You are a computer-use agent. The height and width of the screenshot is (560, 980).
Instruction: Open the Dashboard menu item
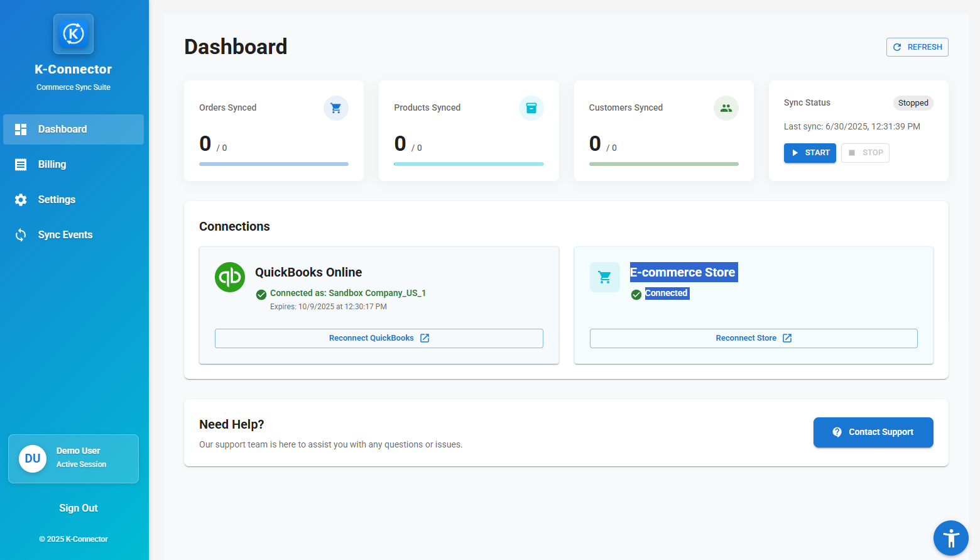[73, 129]
